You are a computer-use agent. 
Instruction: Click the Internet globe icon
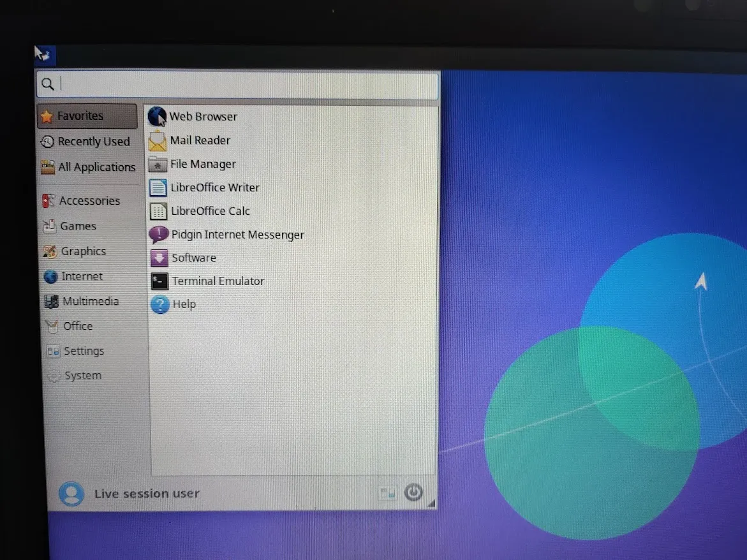click(50, 277)
